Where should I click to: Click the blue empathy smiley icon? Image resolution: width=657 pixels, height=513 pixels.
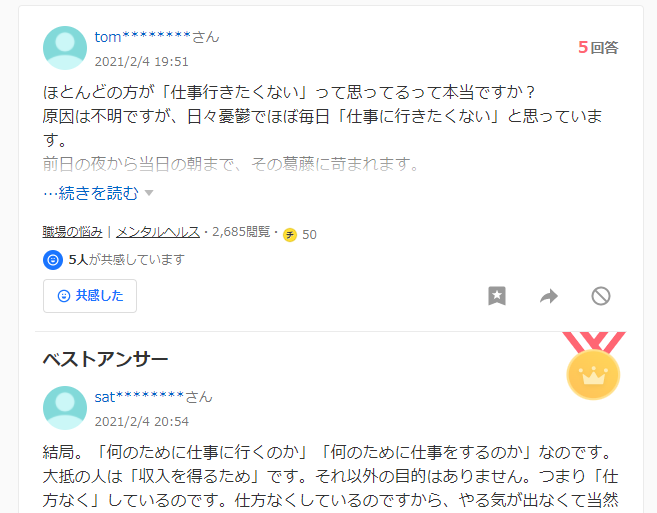53,260
